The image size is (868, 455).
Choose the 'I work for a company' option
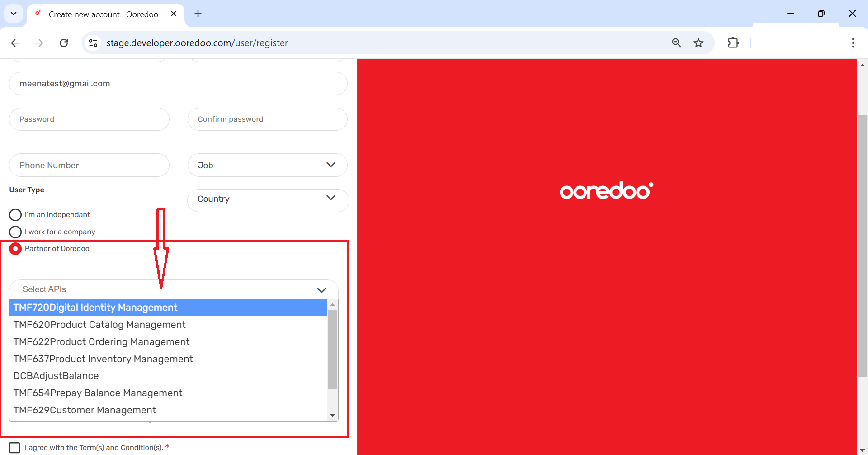15,232
